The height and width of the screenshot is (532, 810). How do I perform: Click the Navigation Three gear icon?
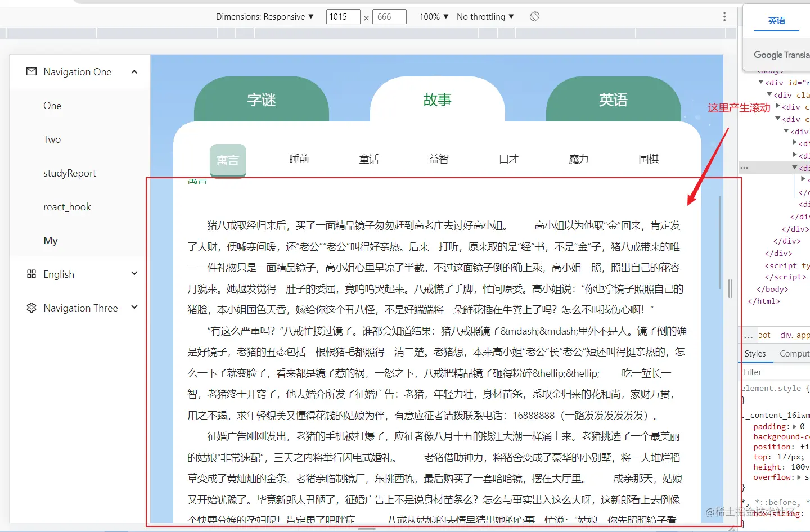(31, 308)
